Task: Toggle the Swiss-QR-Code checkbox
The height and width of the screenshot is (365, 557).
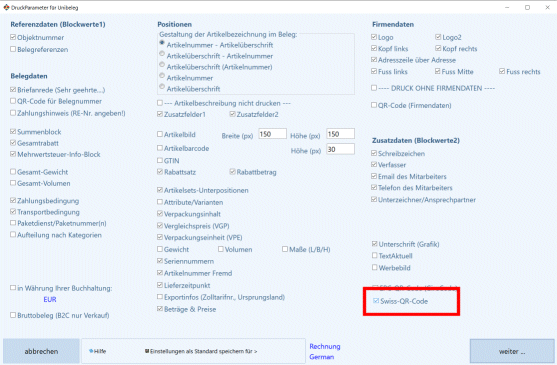Action: click(x=376, y=301)
